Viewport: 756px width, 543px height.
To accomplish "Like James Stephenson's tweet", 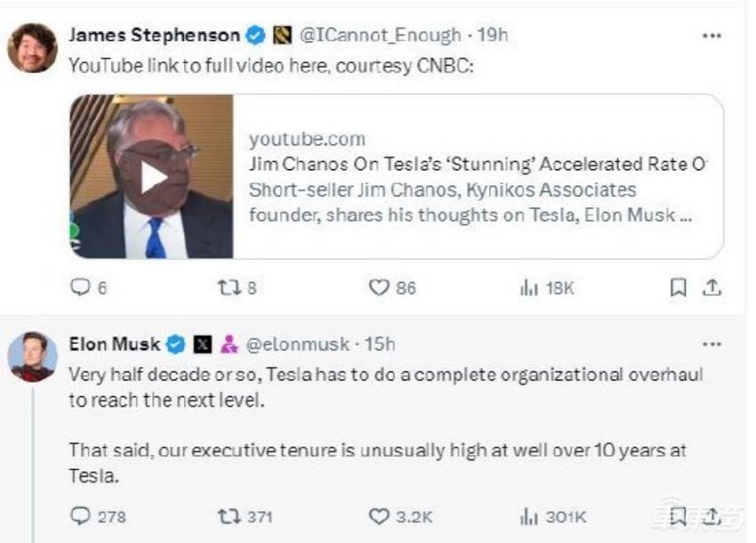I will tap(380, 288).
